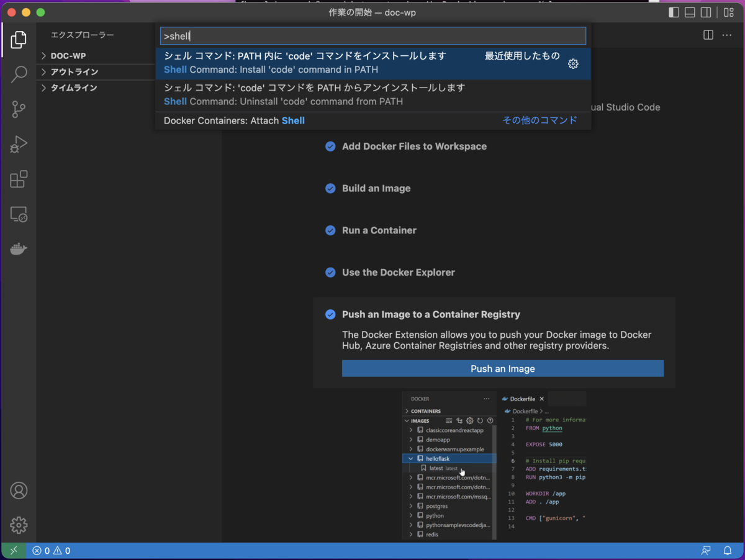
Task: Open the errors and warnings status item
Action: point(52,551)
